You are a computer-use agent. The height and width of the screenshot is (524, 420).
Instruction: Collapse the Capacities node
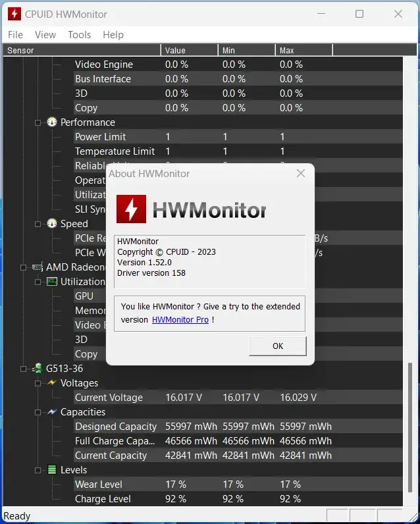[x=38, y=412]
